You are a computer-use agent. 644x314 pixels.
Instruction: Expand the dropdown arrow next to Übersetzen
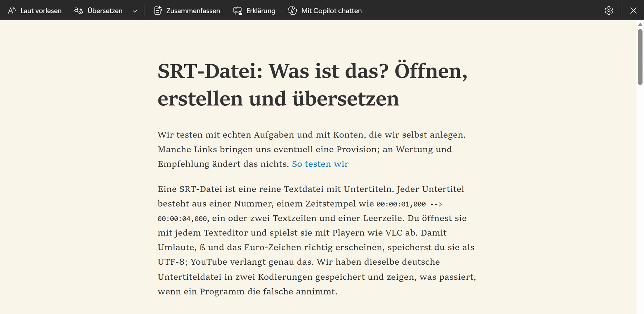point(135,11)
